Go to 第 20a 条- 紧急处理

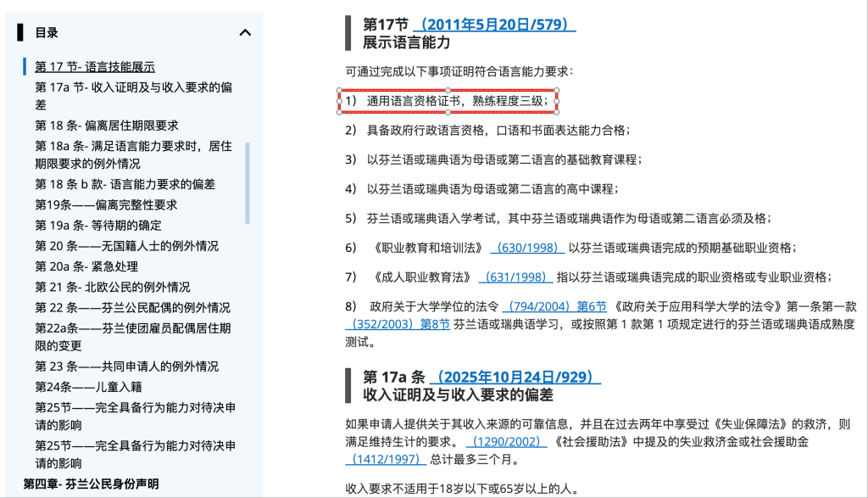pyautogui.click(x=86, y=266)
